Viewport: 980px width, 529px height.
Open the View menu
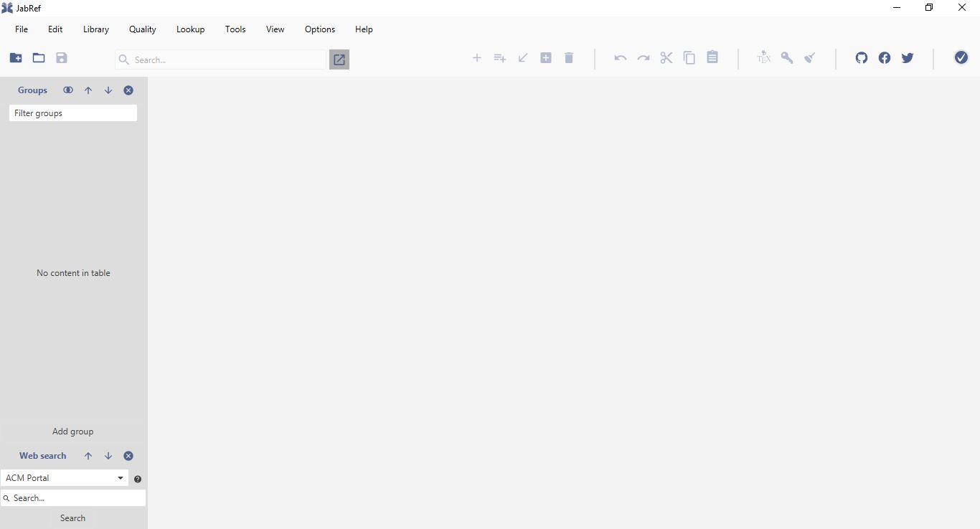pyautogui.click(x=275, y=29)
